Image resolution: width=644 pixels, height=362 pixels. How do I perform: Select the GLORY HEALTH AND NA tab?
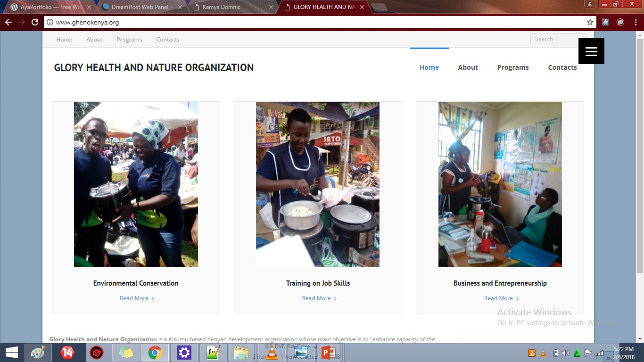324,7
